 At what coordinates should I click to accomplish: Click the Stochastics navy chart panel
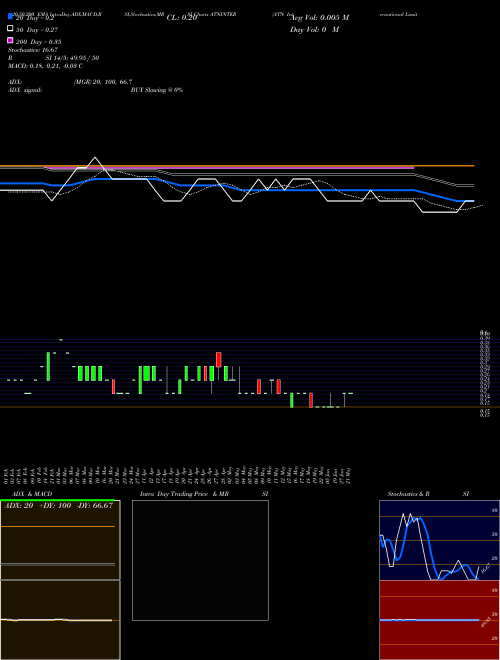[x=439, y=540]
